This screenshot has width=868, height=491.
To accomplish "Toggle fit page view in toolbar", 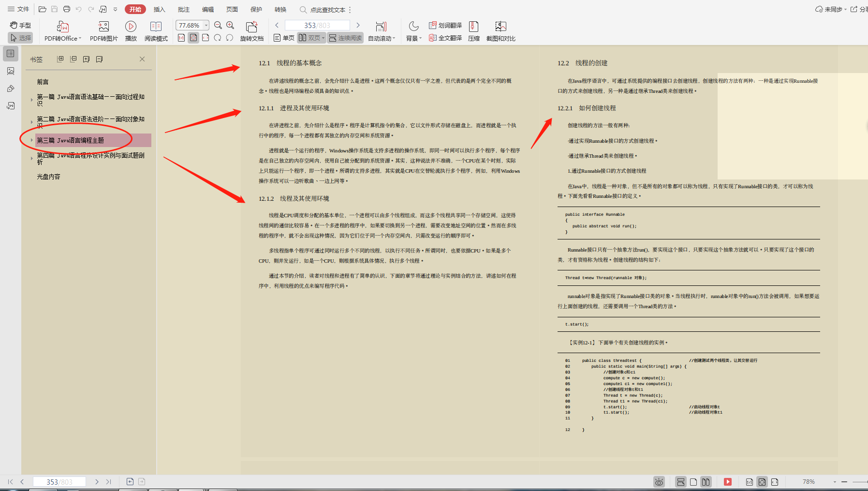I will [193, 38].
